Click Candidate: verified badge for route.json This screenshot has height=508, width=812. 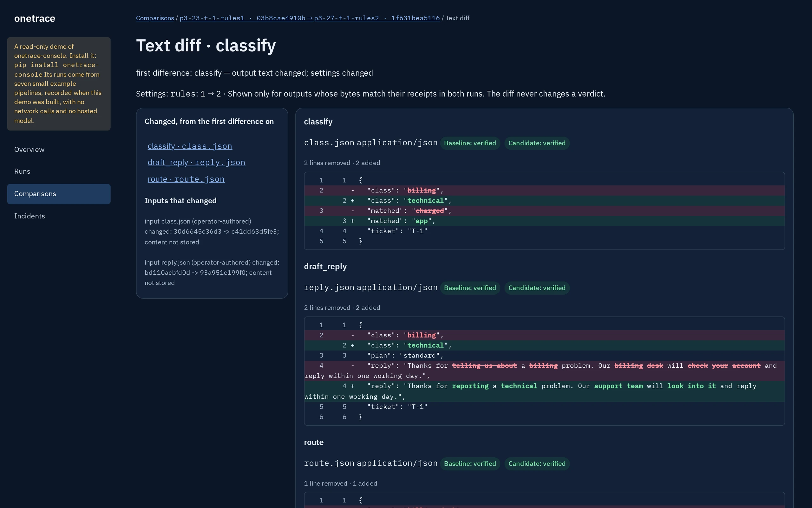point(537,464)
